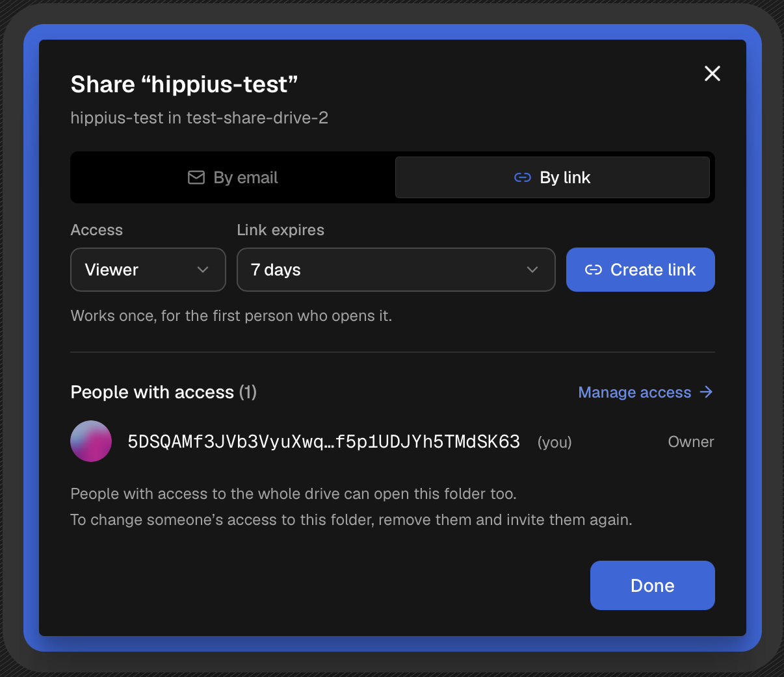Screen dimensions: 784x677
Task: Open the Link expires dropdown showing 7 days
Action: pos(396,270)
